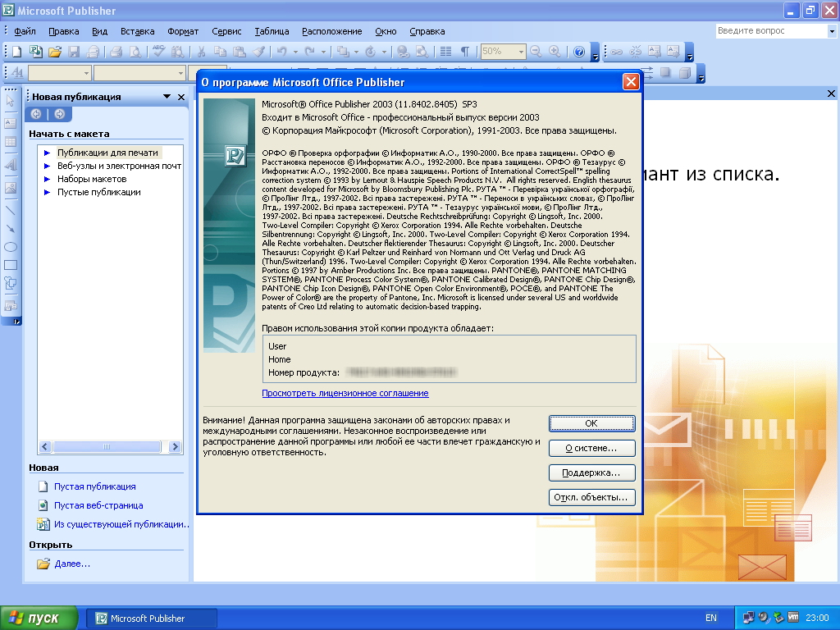Click the Print toolbar icon
Viewport: 840px width, 630px height.
[x=116, y=52]
